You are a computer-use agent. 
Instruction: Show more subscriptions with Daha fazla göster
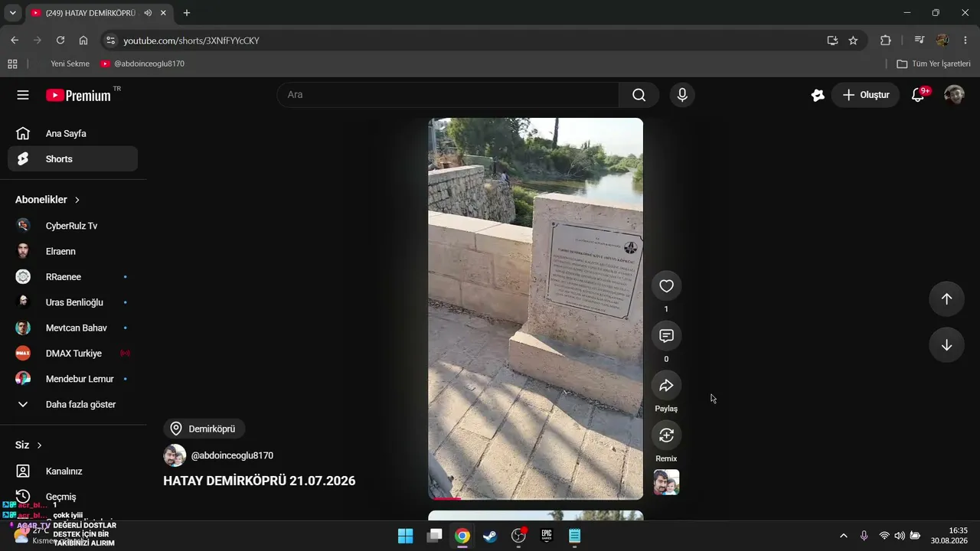coord(73,404)
